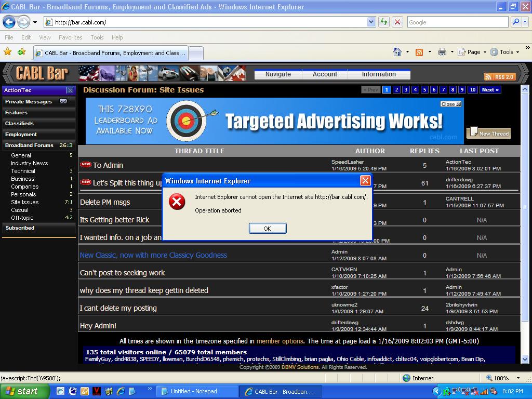Screen dimensions: 532x399
Task: Select the Site Issues forum in sidebar
Action: [25, 202]
